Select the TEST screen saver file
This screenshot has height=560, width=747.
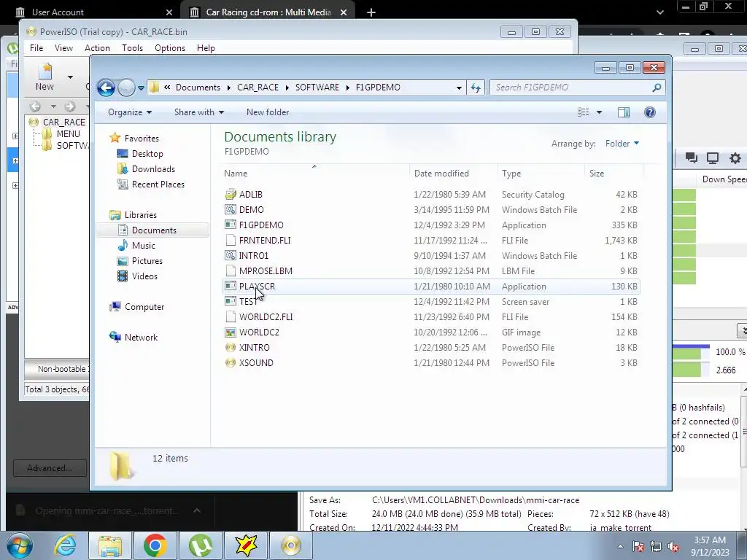(x=431, y=302)
